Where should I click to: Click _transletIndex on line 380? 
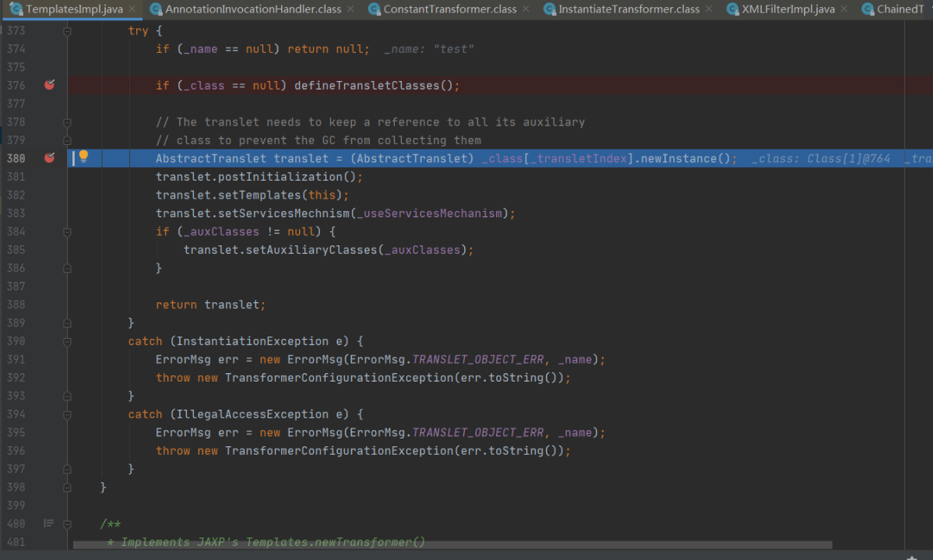(579, 158)
